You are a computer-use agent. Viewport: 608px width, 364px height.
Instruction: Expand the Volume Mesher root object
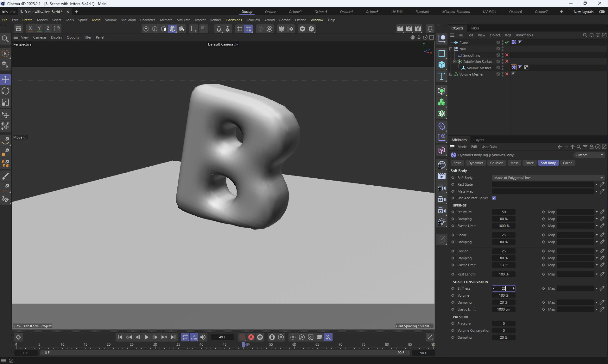(x=451, y=74)
